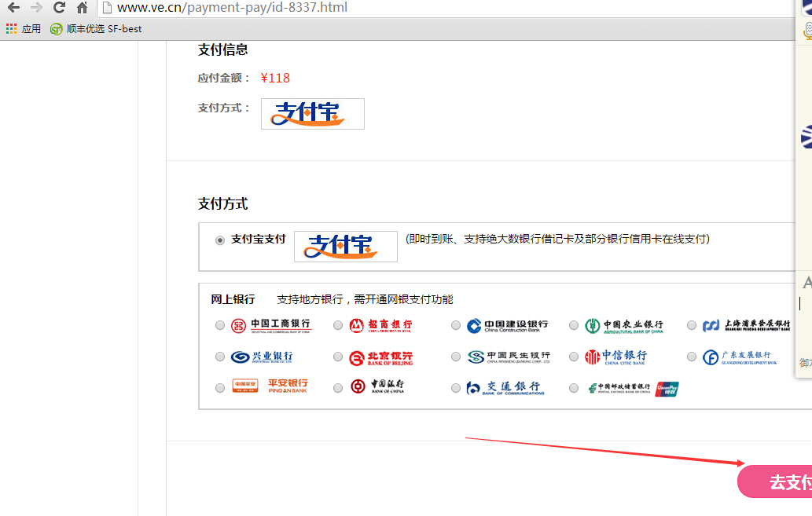Click the Alipay logo beside 支付宝支付

click(346, 247)
